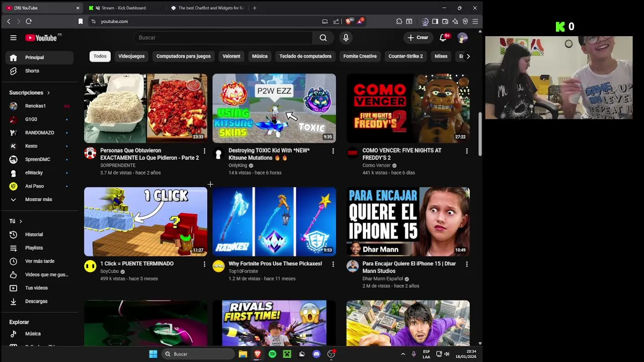Viewport: 644px width, 362px height.
Task: Open Descargas in the sidebar
Action: pos(40,301)
